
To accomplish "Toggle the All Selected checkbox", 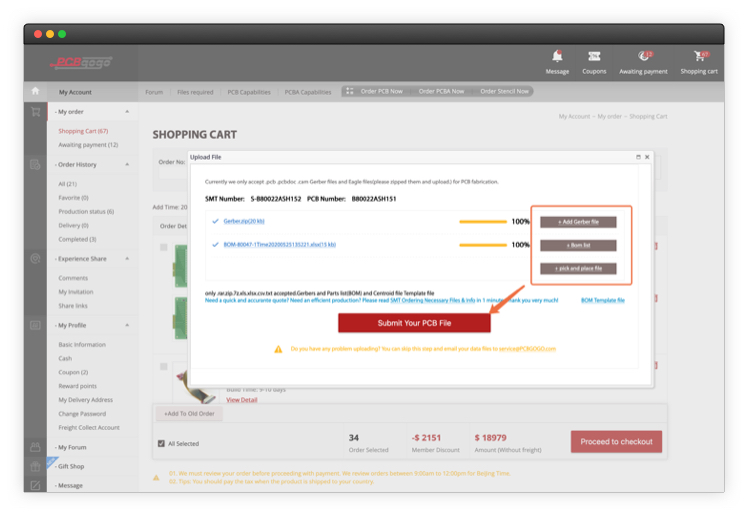I will pyautogui.click(x=161, y=444).
